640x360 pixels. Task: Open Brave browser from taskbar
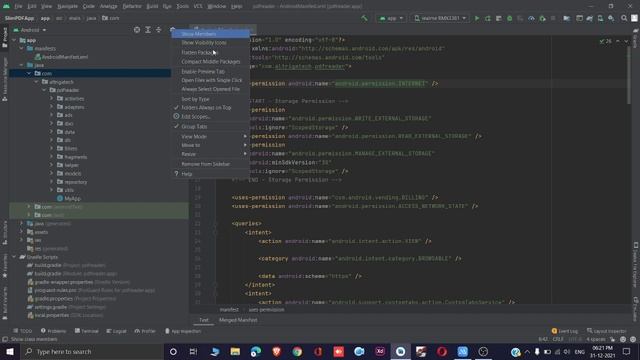[x=276, y=351]
